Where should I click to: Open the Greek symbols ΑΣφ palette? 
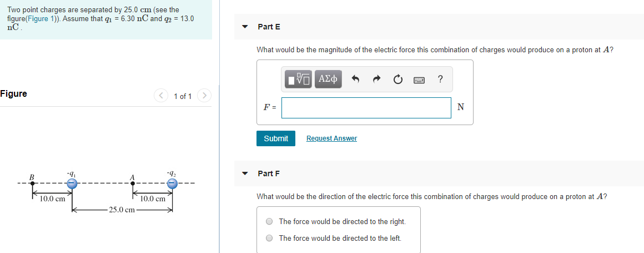[328, 79]
